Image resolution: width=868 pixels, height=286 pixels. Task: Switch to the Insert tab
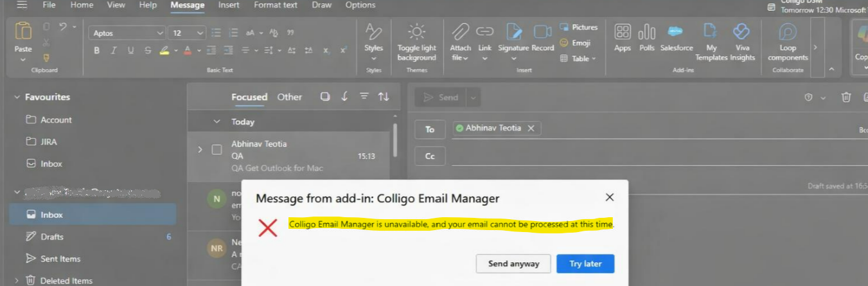[x=229, y=5]
